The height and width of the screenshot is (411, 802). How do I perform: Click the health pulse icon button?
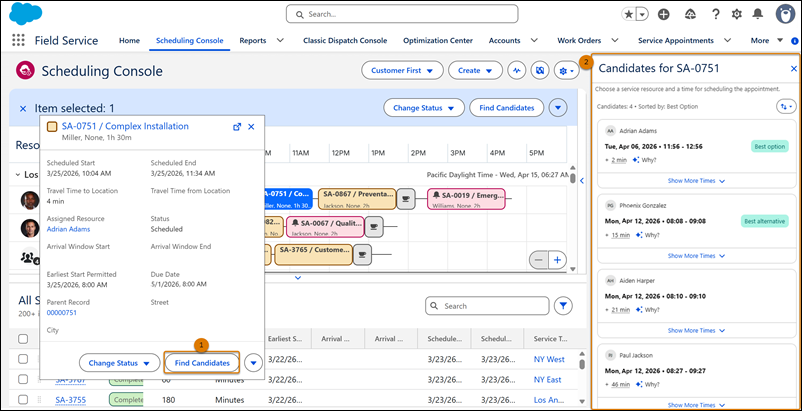(x=517, y=71)
